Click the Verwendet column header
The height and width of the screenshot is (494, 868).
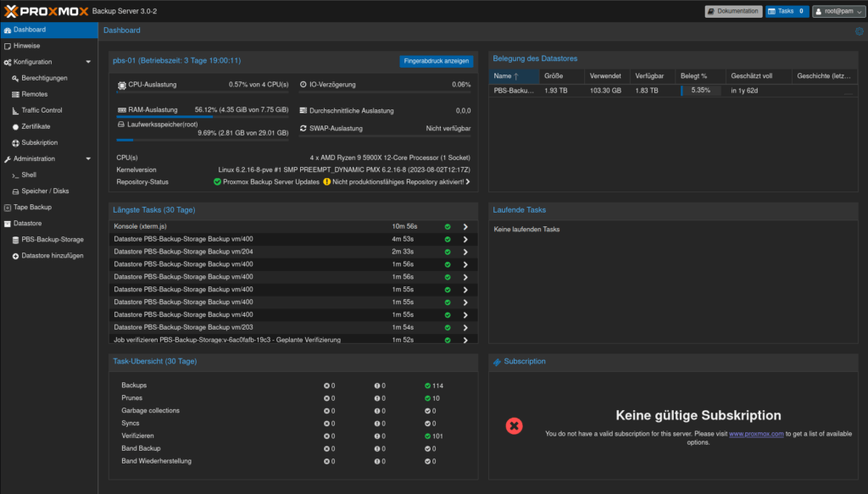click(x=607, y=75)
